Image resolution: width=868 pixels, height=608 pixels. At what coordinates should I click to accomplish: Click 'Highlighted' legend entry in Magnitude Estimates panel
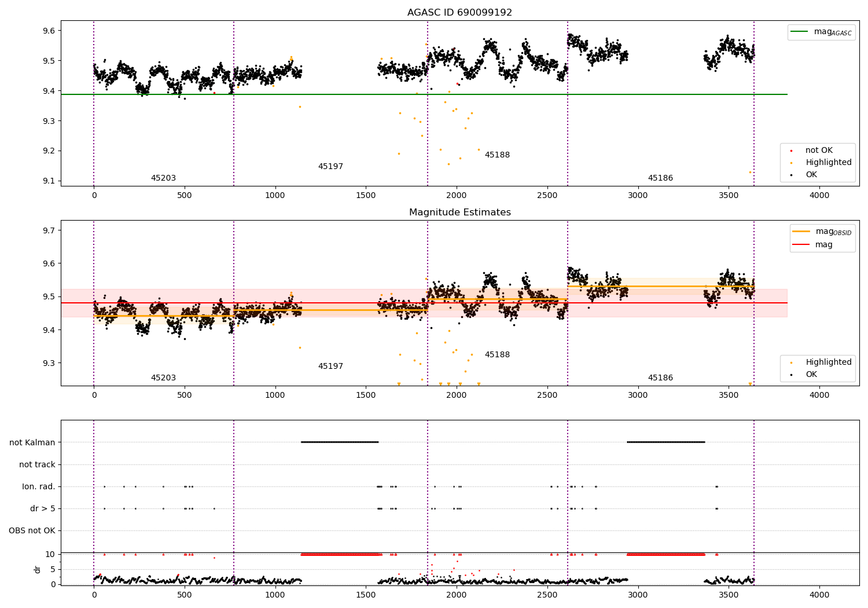828,362
